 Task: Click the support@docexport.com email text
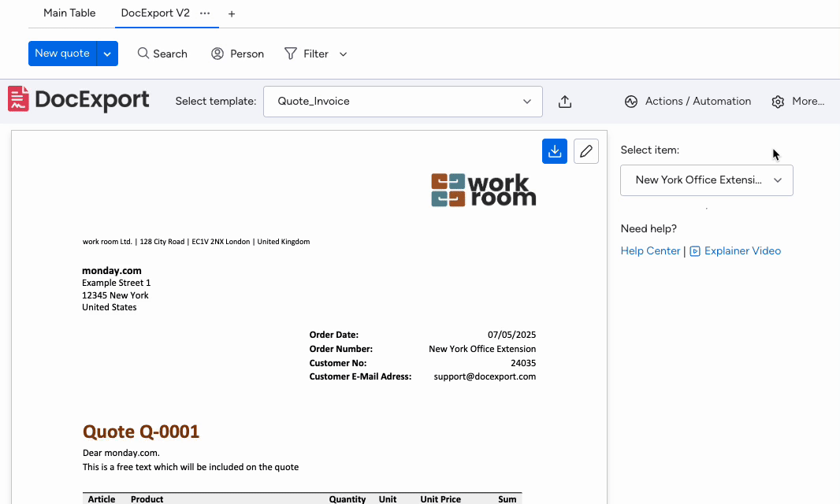(485, 376)
